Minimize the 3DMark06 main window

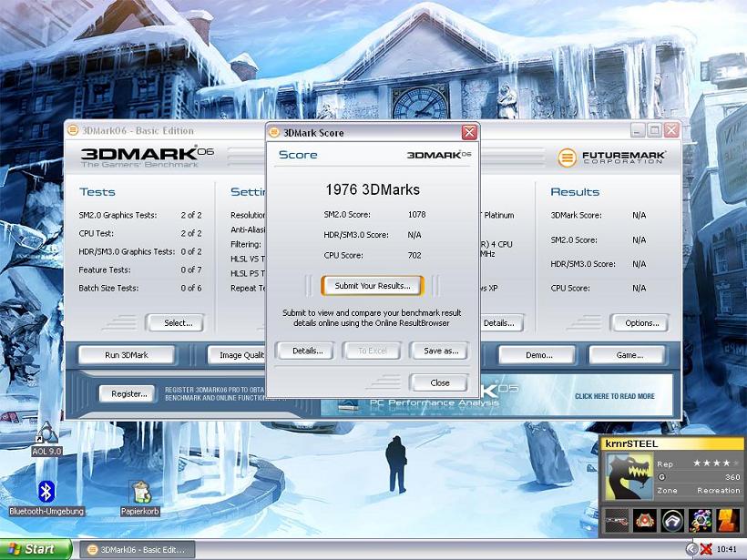[x=638, y=130]
